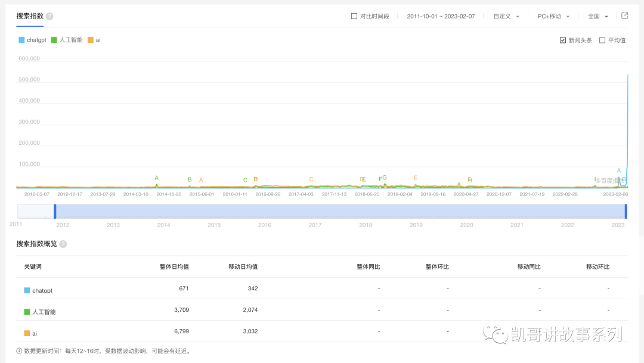
Task: Click 整体环比 column header
Action: click(437, 267)
